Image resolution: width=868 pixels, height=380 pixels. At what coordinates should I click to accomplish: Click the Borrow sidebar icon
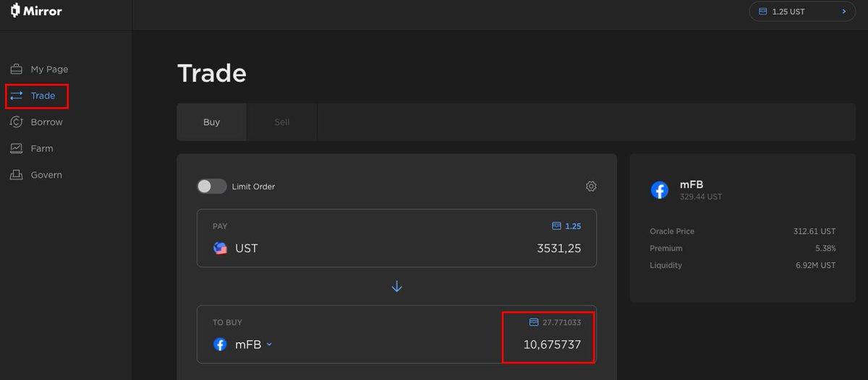[17, 122]
